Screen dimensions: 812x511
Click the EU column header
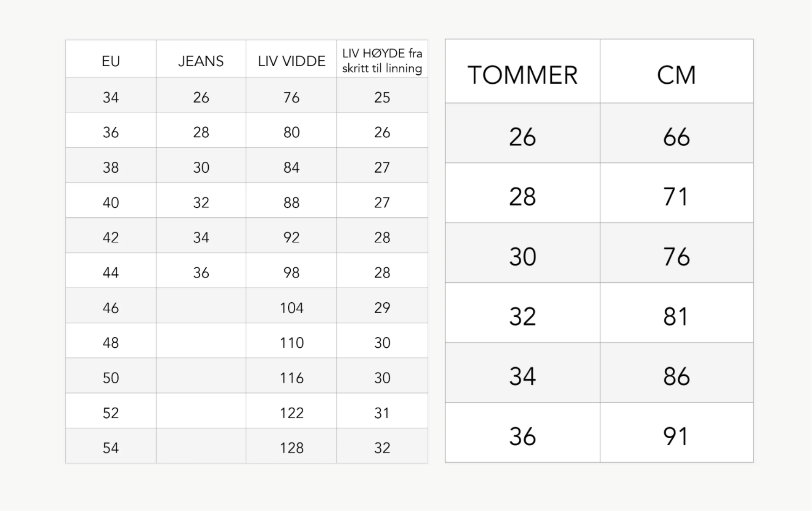(x=111, y=59)
